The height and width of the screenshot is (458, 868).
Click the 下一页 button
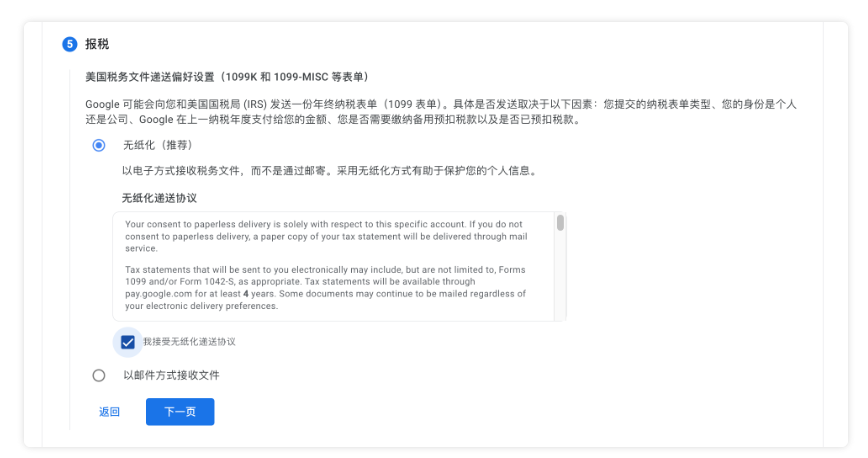180,411
